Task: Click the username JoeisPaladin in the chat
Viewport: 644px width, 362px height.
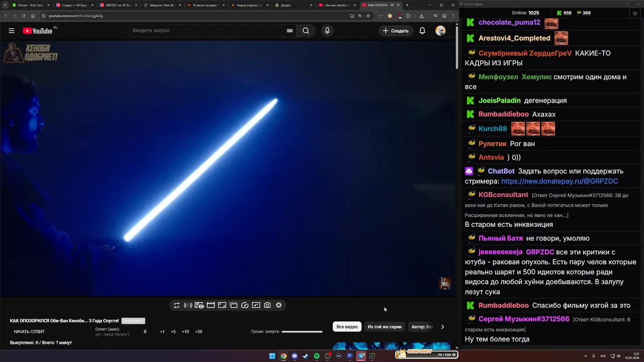Action: point(500,101)
